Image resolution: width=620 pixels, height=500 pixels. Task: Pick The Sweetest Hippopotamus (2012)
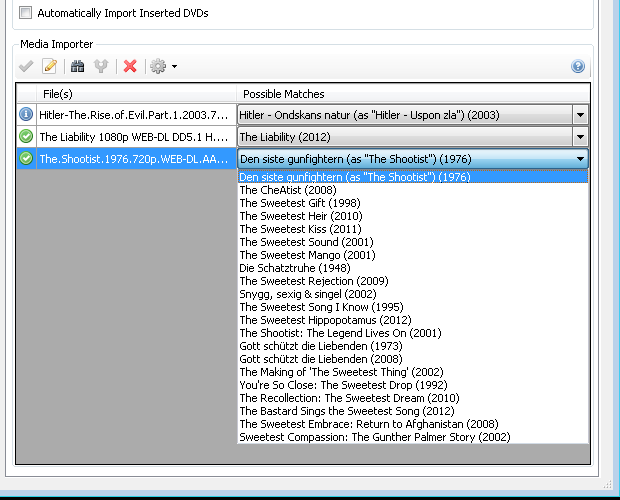tap(413, 320)
